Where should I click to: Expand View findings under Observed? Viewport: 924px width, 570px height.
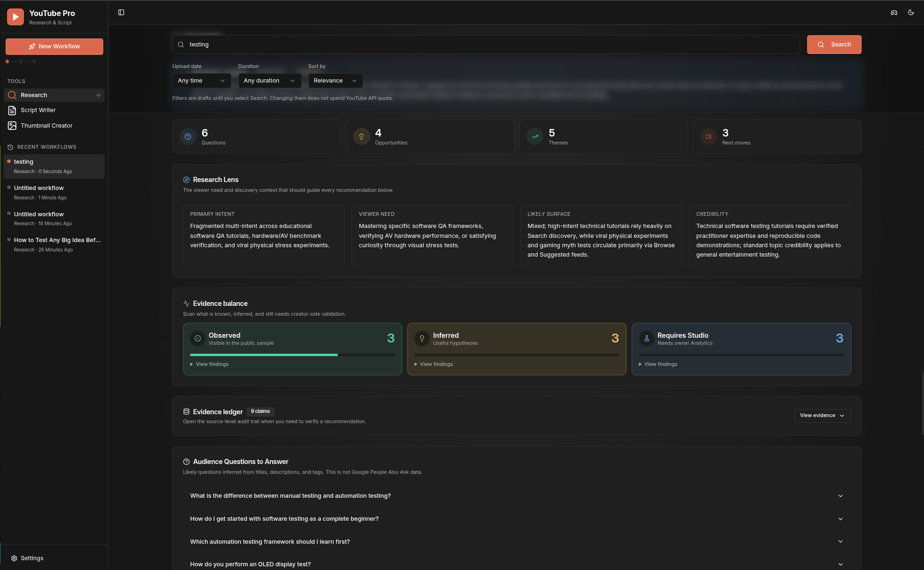(209, 364)
